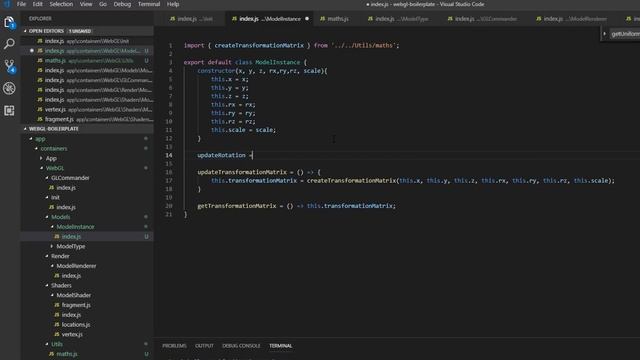Open the Debug view icon
Screen dimensions: 640x360
tap(9, 88)
